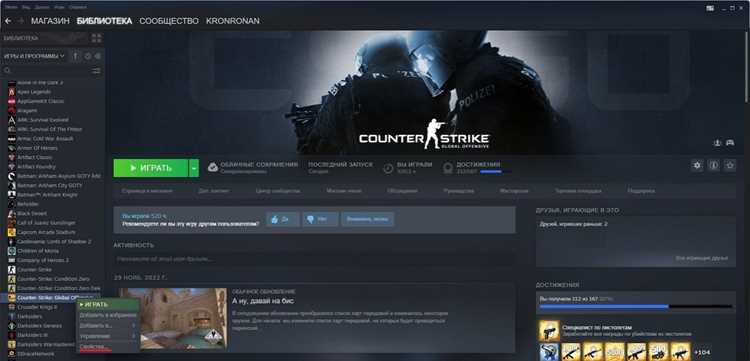Choose Добавить в избранное menu entry
The height and width of the screenshot is (361, 750).
(108, 315)
